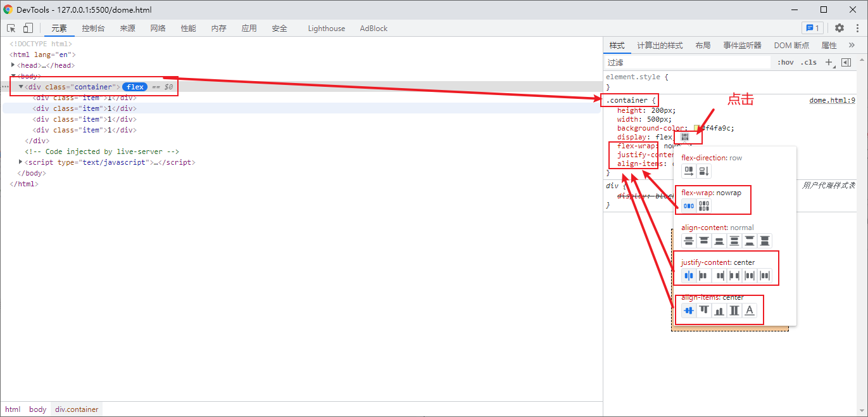
Task: Set align-content to space-between
Action: pyautogui.click(x=750, y=240)
